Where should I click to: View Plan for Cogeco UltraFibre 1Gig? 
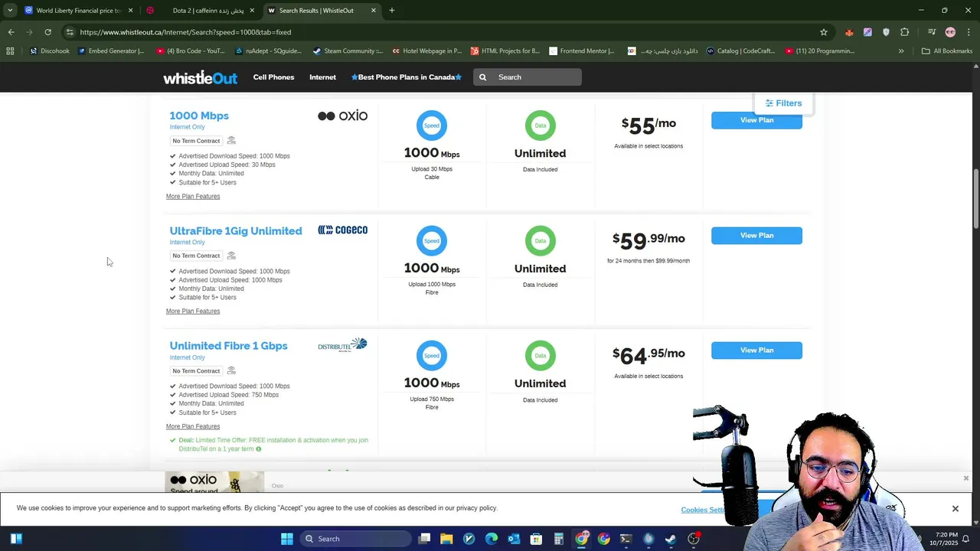coord(756,236)
